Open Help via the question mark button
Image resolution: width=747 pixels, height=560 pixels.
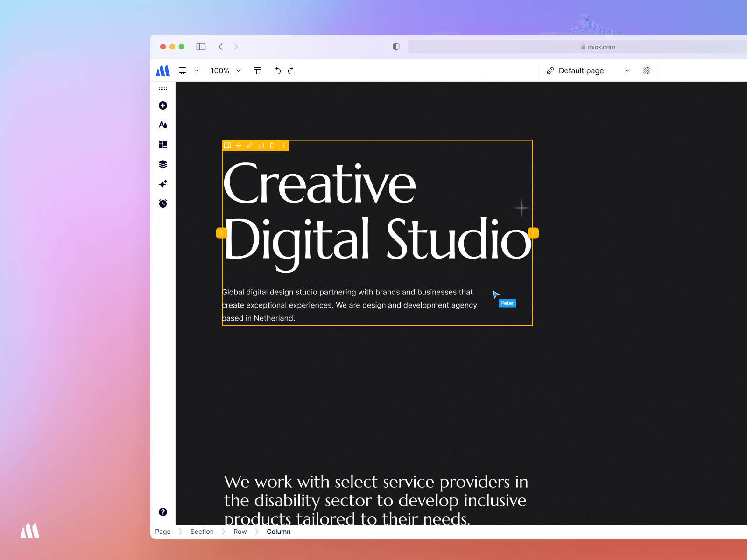pyautogui.click(x=162, y=511)
